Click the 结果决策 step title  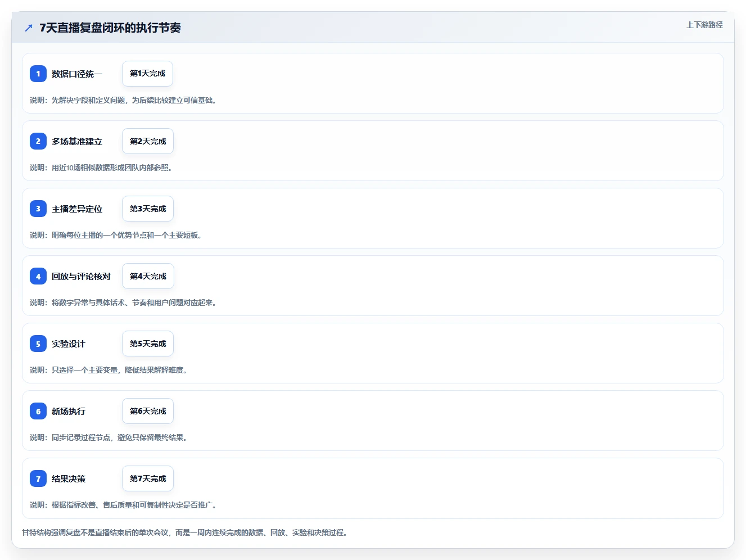tap(69, 478)
